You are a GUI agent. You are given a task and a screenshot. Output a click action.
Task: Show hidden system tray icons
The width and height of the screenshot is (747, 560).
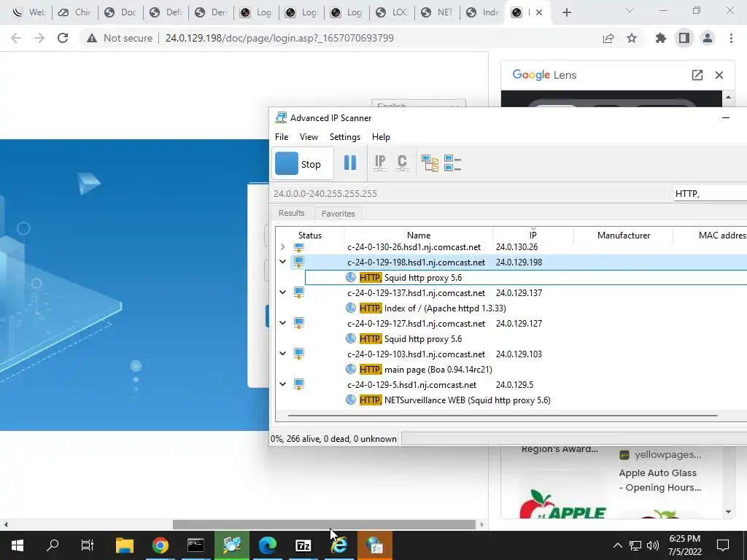(x=617, y=545)
